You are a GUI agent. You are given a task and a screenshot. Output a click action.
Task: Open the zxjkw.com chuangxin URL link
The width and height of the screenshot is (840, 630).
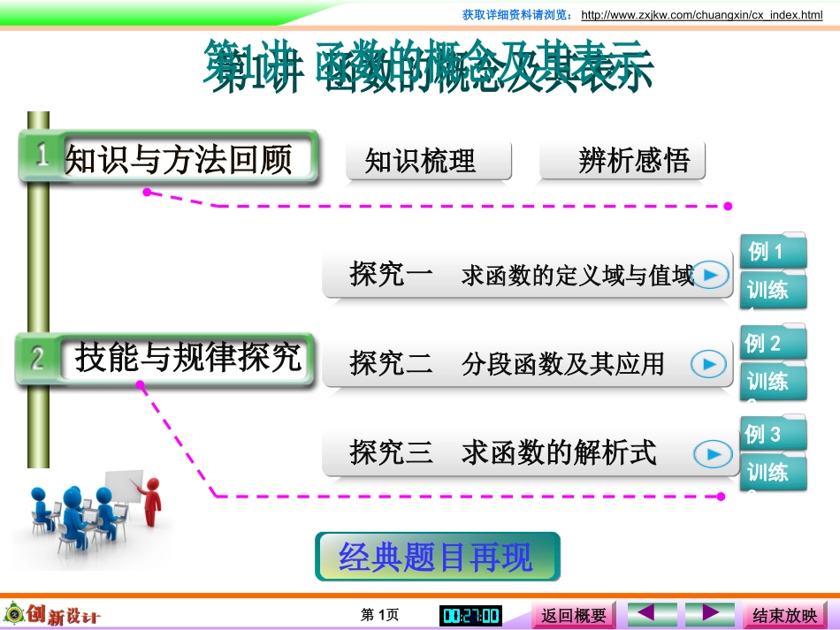pyautogui.click(x=702, y=15)
